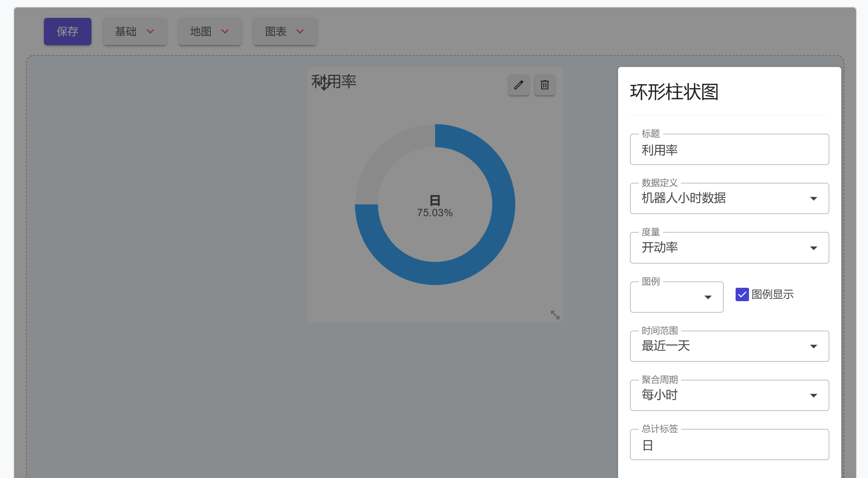Click the 75.03% center label

point(435,213)
